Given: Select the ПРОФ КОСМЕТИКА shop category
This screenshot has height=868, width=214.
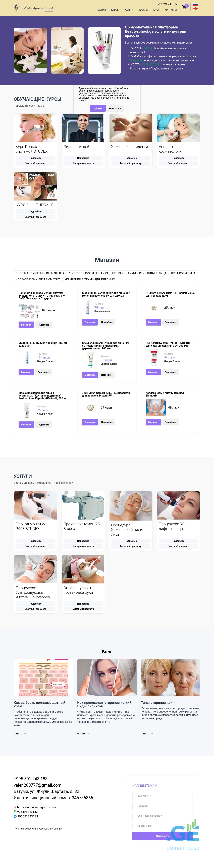Looking at the screenshot, I should tap(183, 273).
